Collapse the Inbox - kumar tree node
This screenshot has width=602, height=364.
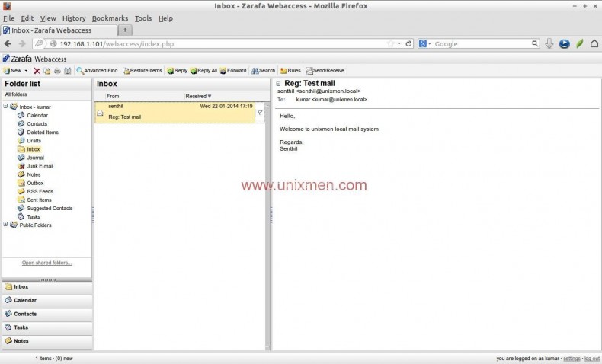point(5,107)
